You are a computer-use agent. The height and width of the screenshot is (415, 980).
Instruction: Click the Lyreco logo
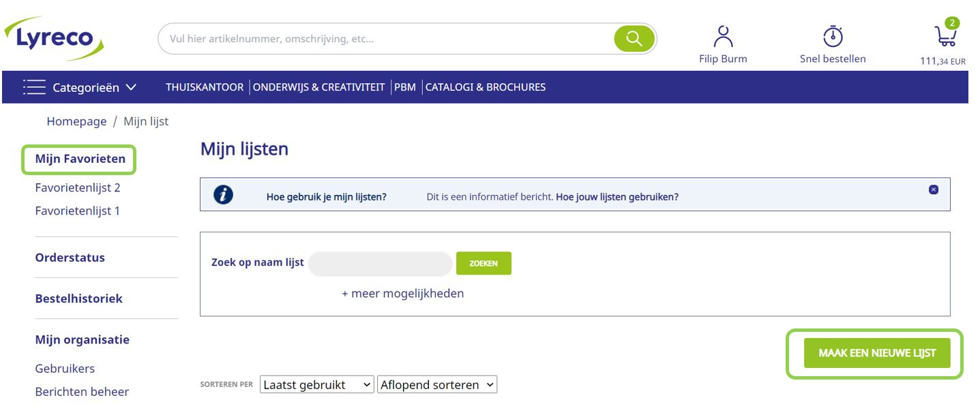point(53,37)
